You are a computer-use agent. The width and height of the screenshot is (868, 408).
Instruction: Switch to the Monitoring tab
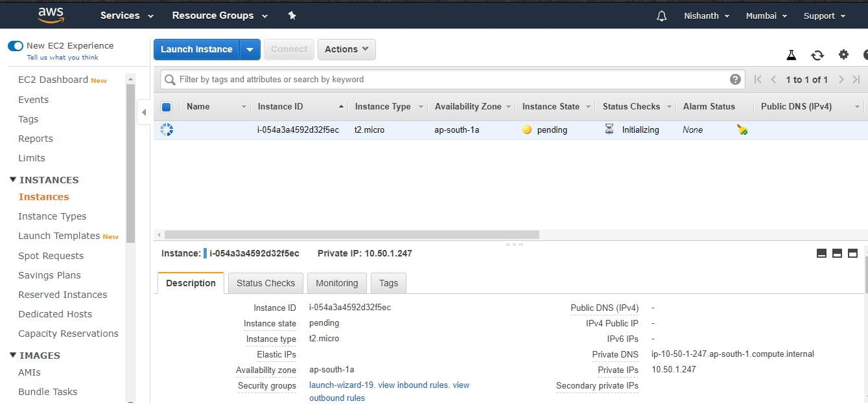coord(337,283)
